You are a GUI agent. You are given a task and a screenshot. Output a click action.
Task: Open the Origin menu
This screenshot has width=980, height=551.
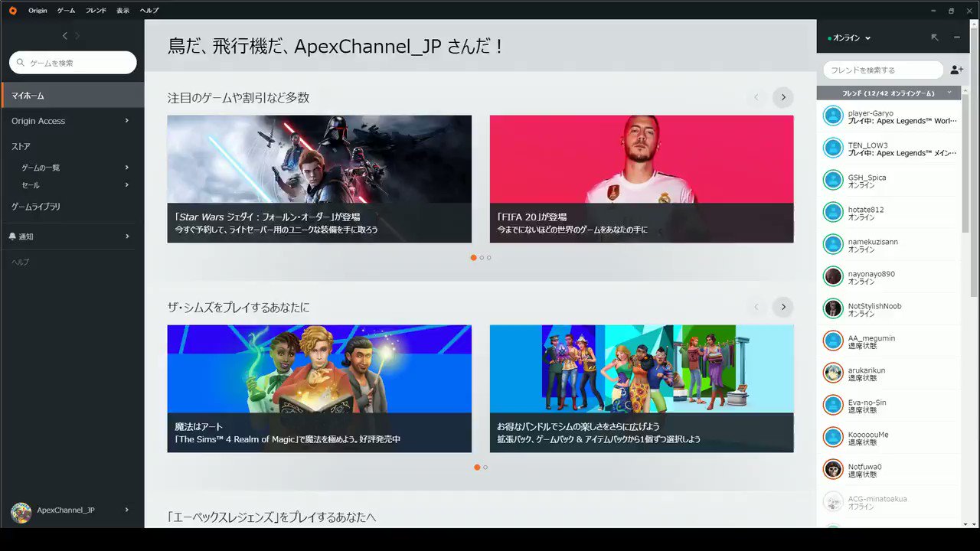(x=38, y=11)
